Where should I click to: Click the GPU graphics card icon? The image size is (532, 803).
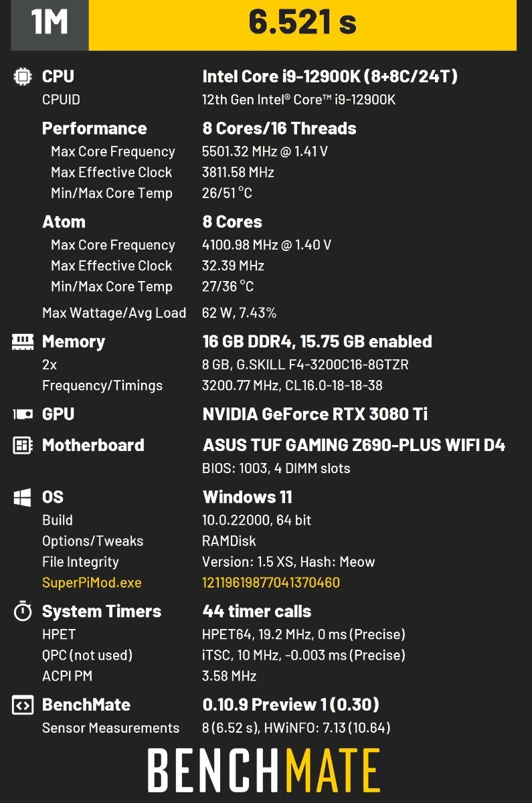(x=23, y=414)
